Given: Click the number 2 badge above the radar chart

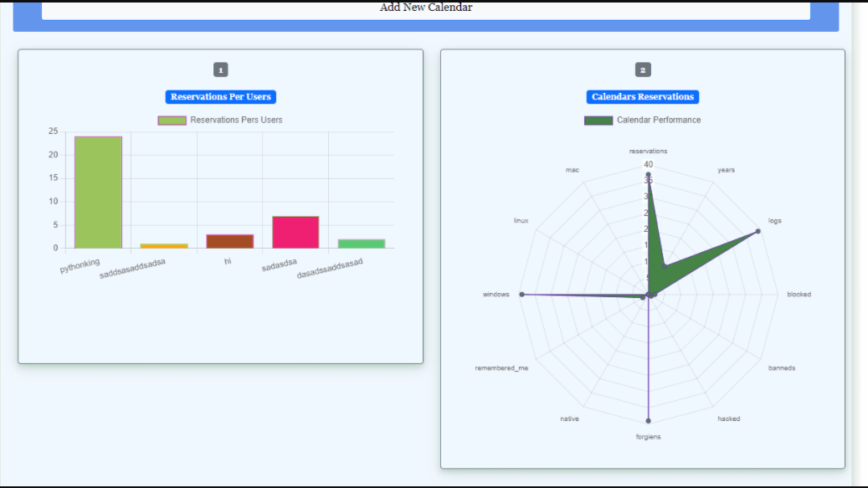Looking at the screenshot, I should tap(643, 69).
